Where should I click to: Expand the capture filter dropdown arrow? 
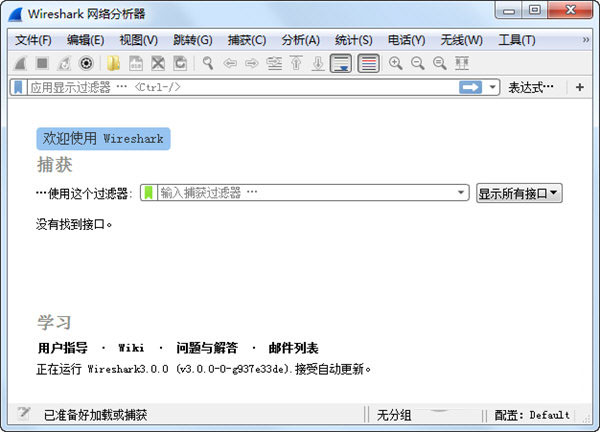[461, 193]
